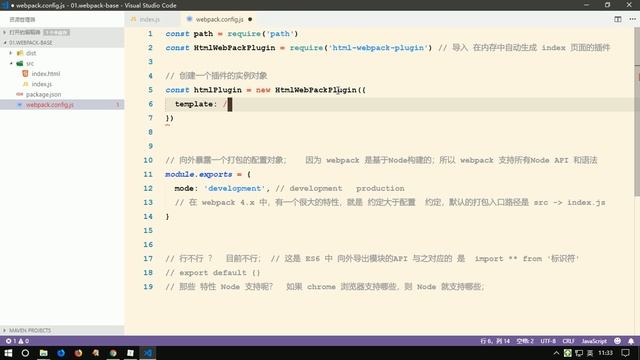Click the webpack icon beside webpack.config.js

coord(20,105)
